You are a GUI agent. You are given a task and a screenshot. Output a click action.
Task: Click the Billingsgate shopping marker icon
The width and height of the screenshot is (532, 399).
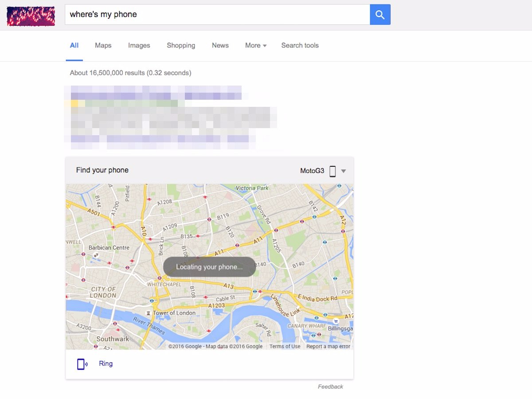tap(336, 321)
